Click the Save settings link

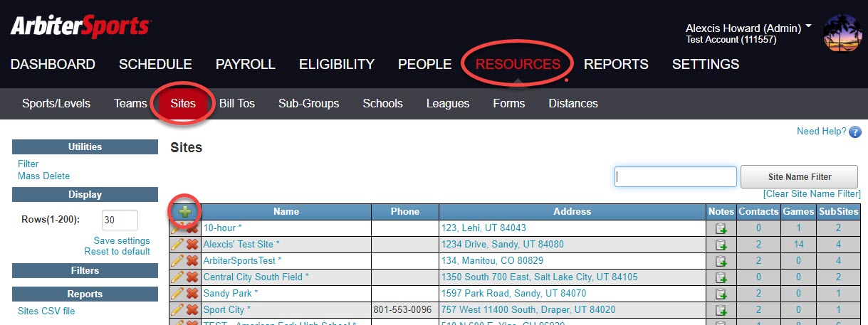point(122,240)
